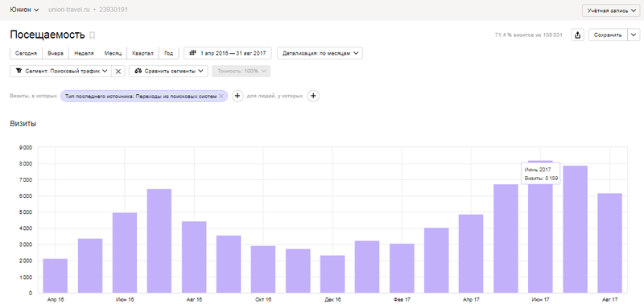
Task: Click the export/share icon button
Action: point(577,35)
